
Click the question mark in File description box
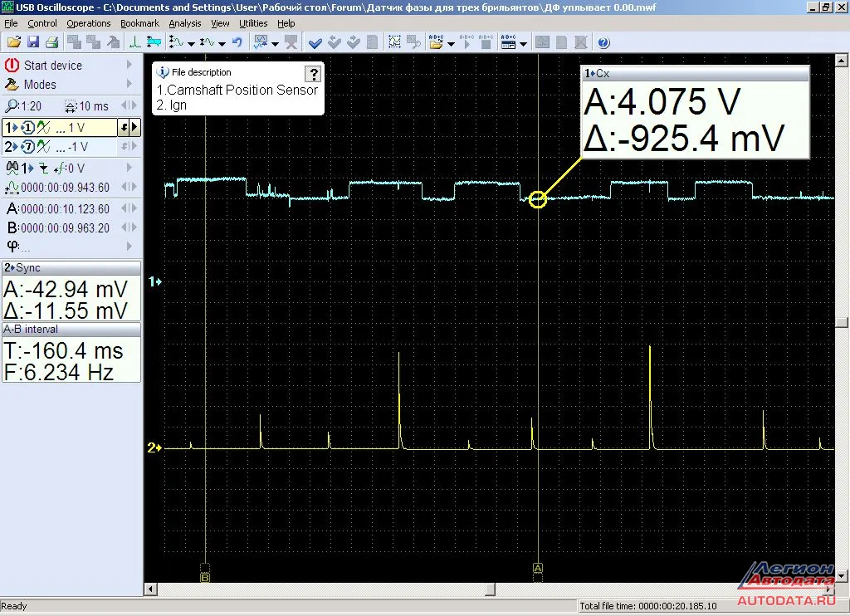tap(313, 74)
